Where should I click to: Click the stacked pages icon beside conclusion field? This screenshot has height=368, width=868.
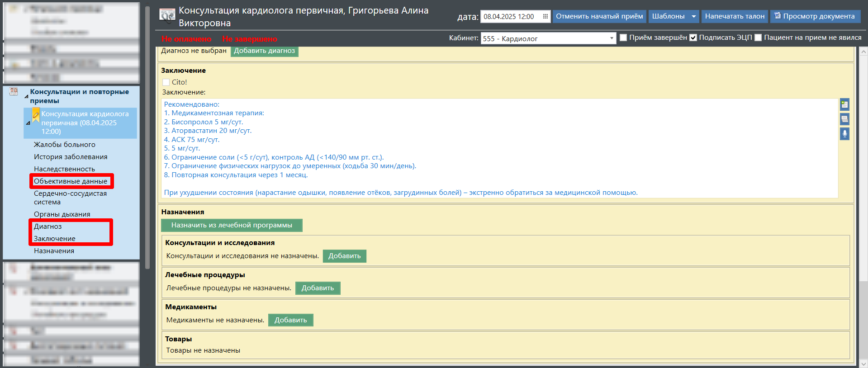click(844, 119)
